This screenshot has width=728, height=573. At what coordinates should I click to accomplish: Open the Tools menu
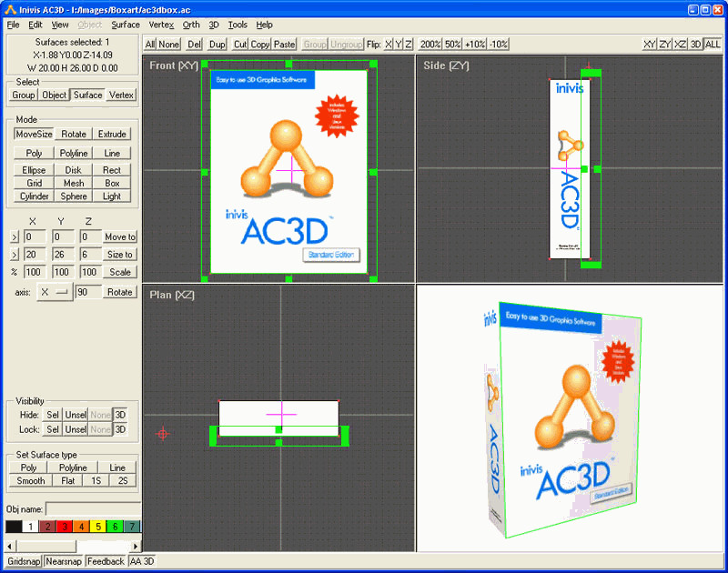pos(238,25)
